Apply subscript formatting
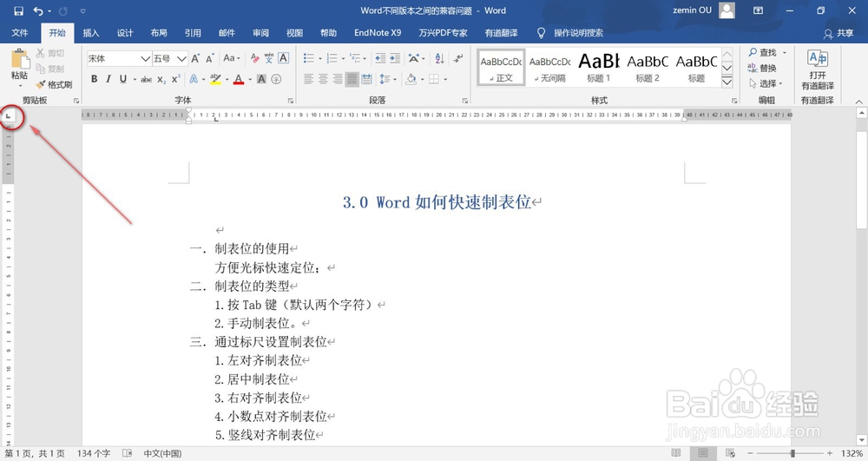Screen dimensions: 868x461 (161, 79)
